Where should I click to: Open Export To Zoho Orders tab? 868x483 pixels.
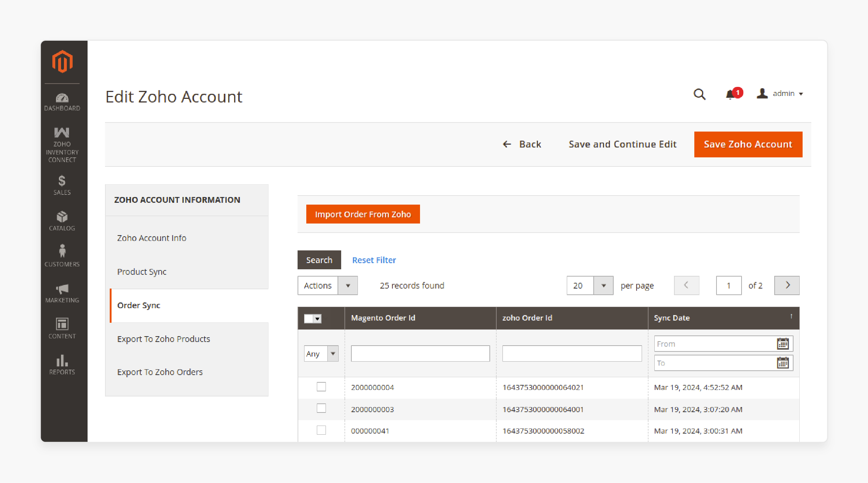coord(160,372)
